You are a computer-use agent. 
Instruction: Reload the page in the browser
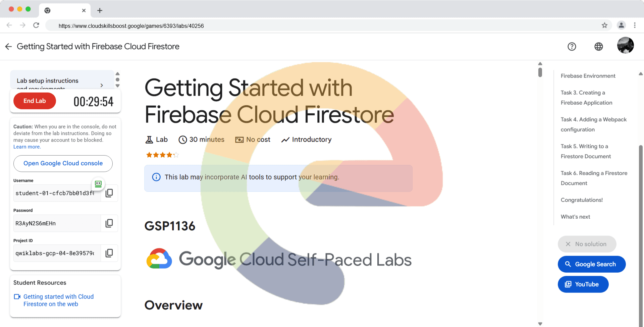point(36,25)
